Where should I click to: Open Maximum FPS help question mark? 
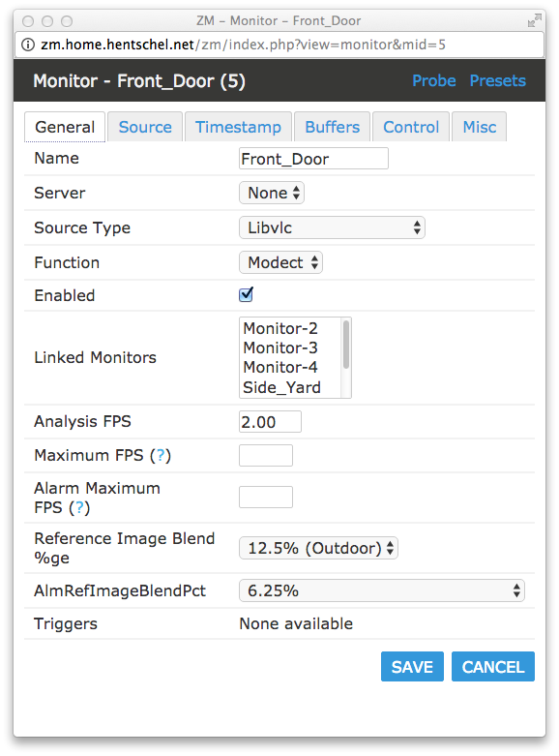point(161,455)
